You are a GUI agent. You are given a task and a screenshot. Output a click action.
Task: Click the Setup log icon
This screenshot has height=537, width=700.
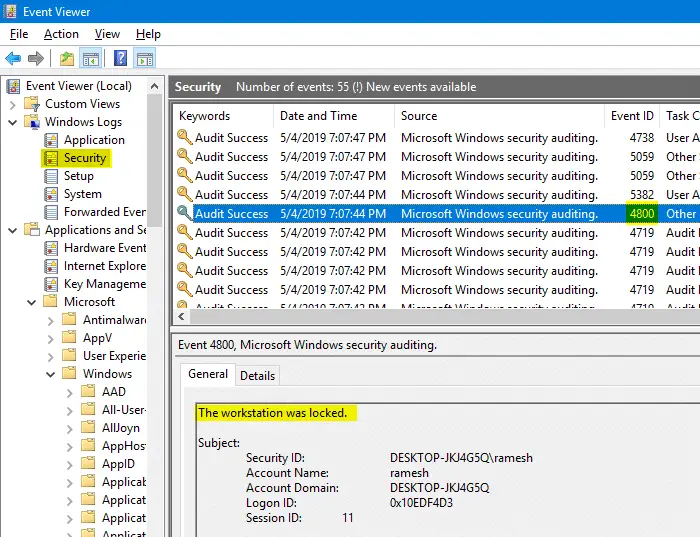[51, 176]
